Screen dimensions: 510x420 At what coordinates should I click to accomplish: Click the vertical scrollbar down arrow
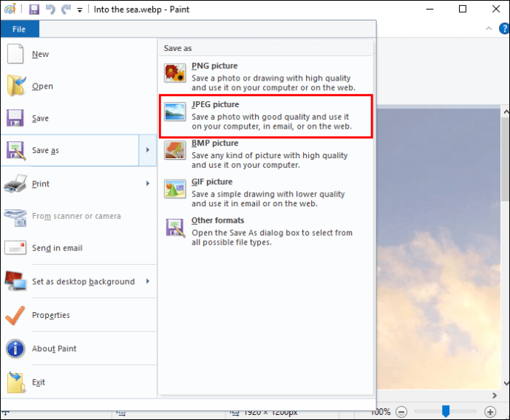tap(506, 383)
